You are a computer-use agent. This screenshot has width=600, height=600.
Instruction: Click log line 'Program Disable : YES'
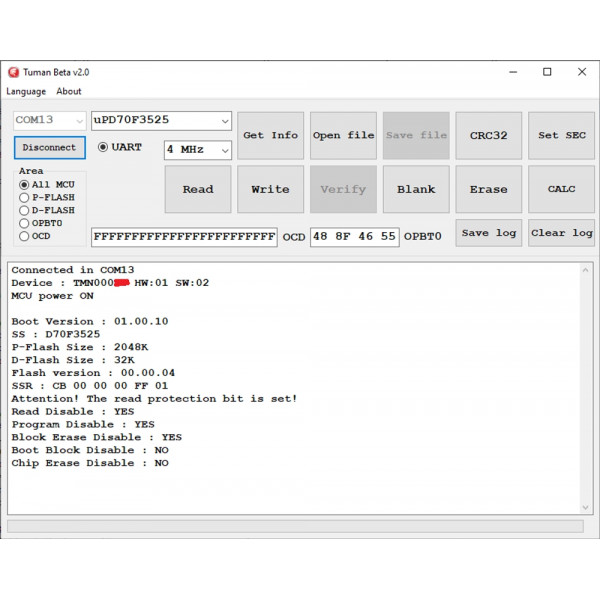coord(83,424)
